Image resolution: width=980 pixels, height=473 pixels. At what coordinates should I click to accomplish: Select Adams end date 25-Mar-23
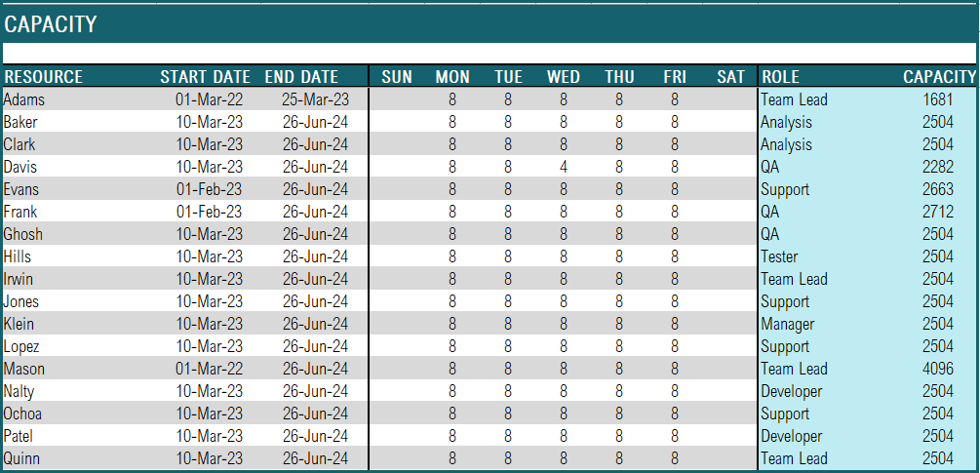[316, 99]
